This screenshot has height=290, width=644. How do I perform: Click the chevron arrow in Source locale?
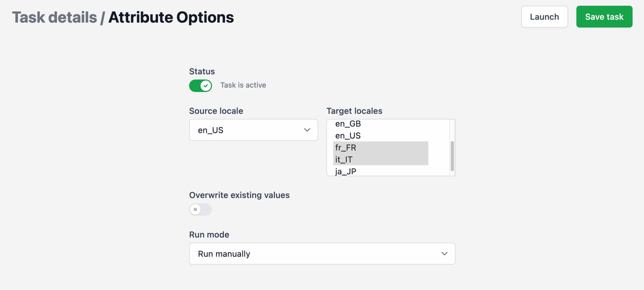307,130
